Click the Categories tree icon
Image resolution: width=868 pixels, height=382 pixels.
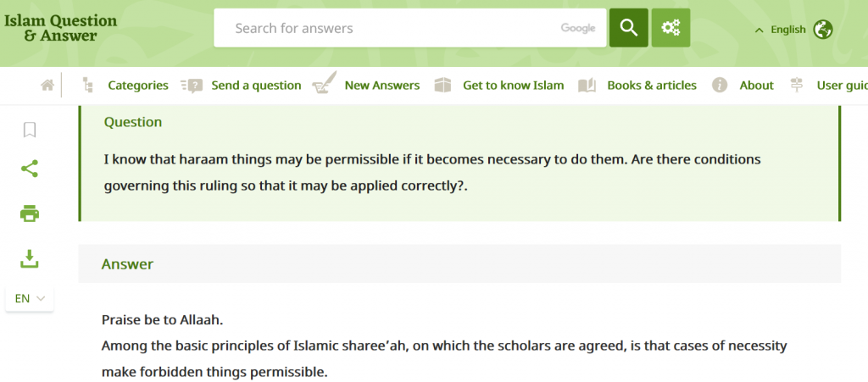click(x=87, y=86)
